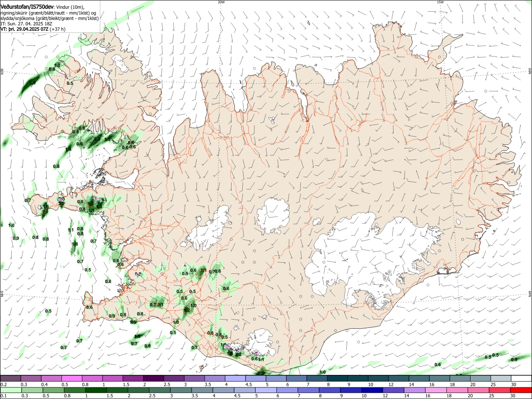
Task: Click the initial time line 'IT: Sun. 27. 04. 2025 18Z'
Action: click(x=27, y=24)
